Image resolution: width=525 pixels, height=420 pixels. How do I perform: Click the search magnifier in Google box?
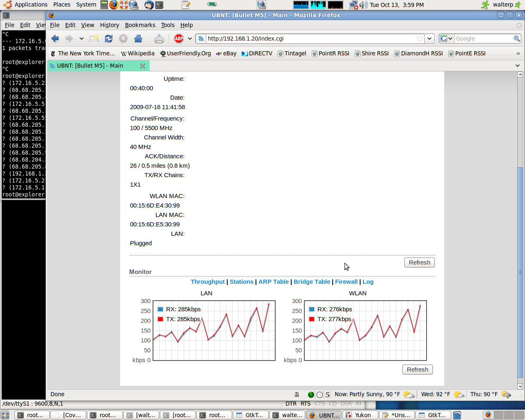pos(517,39)
